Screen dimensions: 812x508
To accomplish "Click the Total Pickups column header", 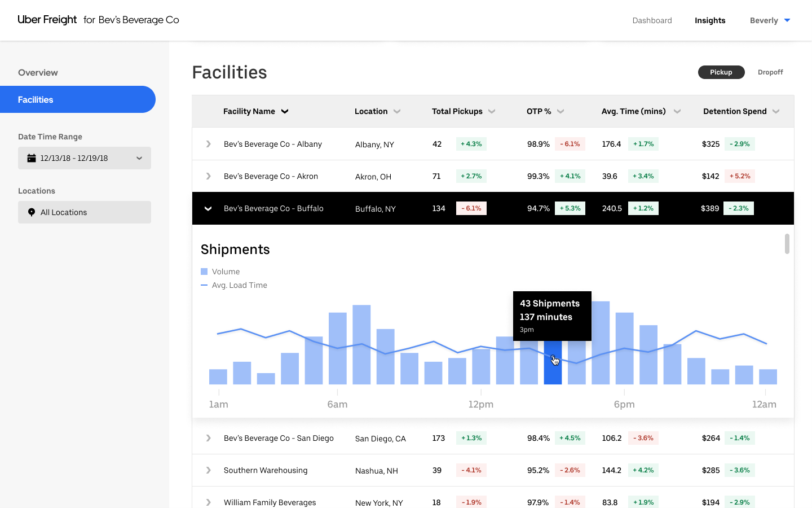I will pos(457,111).
